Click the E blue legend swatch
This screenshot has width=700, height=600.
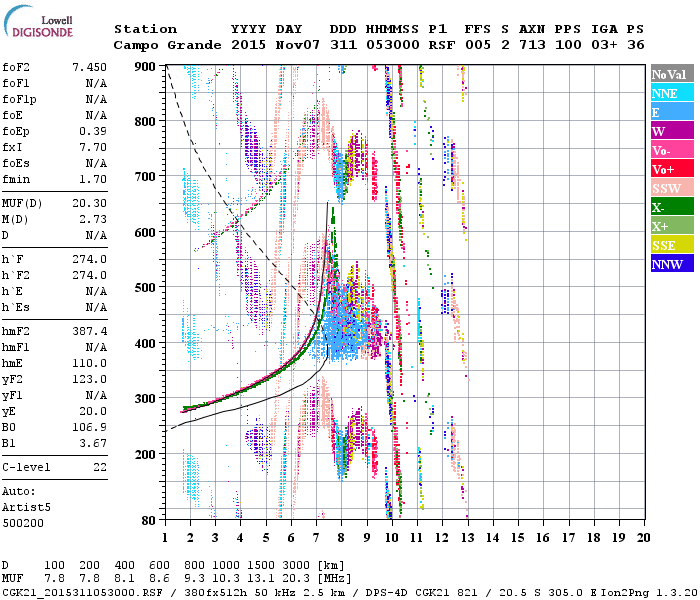pos(672,112)
